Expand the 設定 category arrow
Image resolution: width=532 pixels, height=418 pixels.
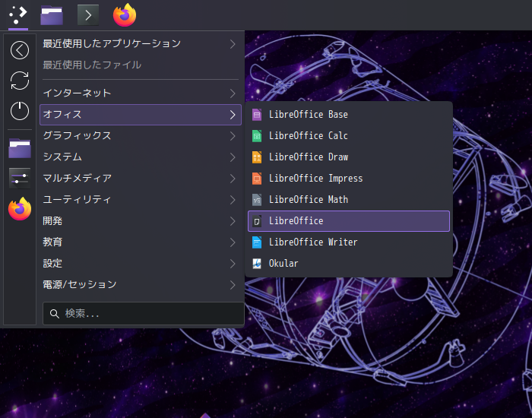click(x=233, y=264)
